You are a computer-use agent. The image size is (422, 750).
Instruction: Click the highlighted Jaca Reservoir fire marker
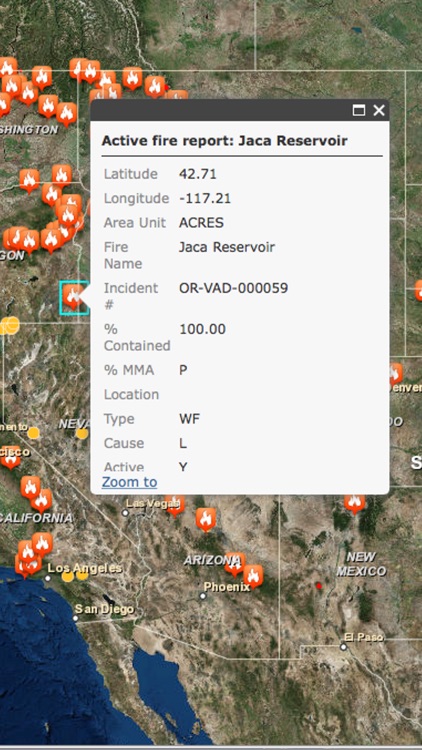pyautogui.click(x=73, y=297)
